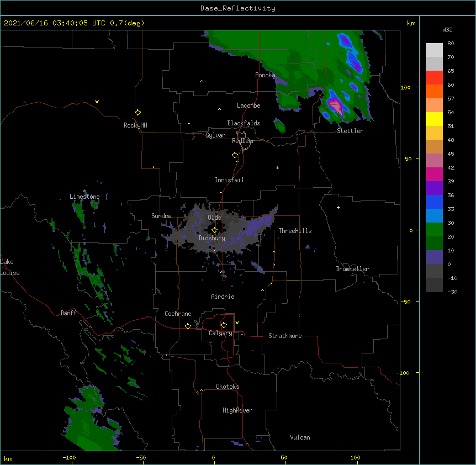Click the yellow 54 dBZ legend swatch
This screenshot has height=465, width=476.
pyautogui.click(x=434, y=119)
